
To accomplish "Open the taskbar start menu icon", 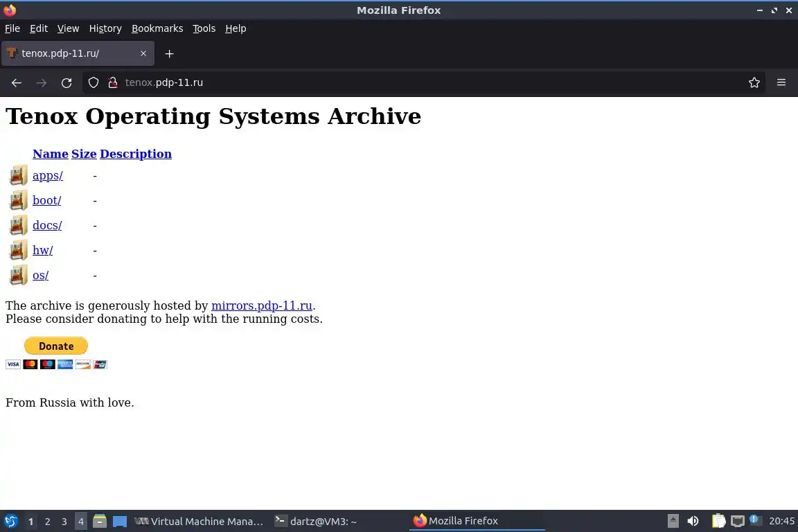I will pyautogui.click(x=10, y=522).
